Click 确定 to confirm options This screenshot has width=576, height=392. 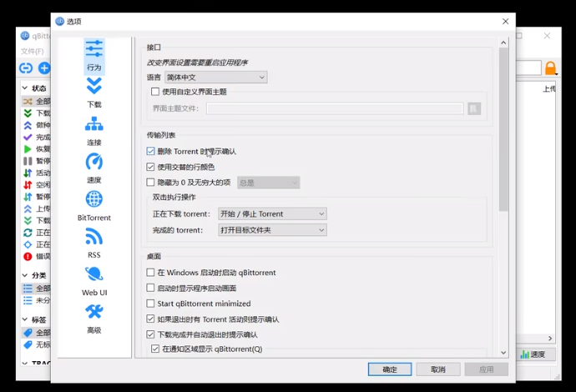[390, 369]
